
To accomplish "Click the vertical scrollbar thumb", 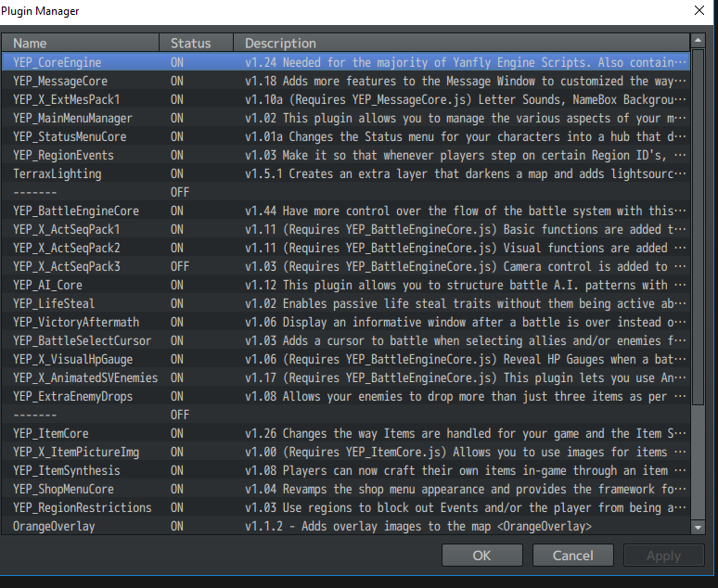I will (x=698, y=226).
